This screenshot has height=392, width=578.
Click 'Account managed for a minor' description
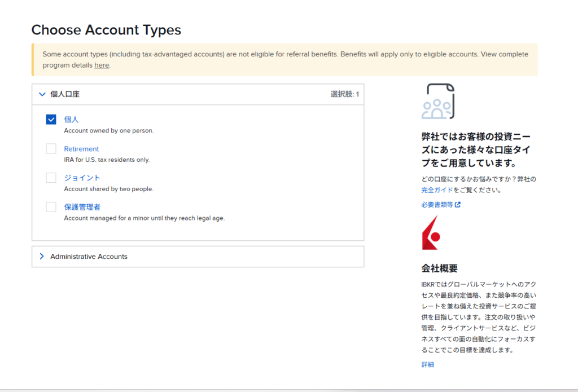[144, 218]
